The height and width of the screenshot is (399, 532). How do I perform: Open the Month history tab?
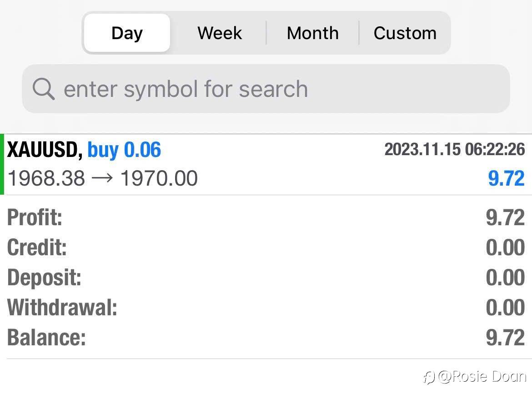click(312, 33)
